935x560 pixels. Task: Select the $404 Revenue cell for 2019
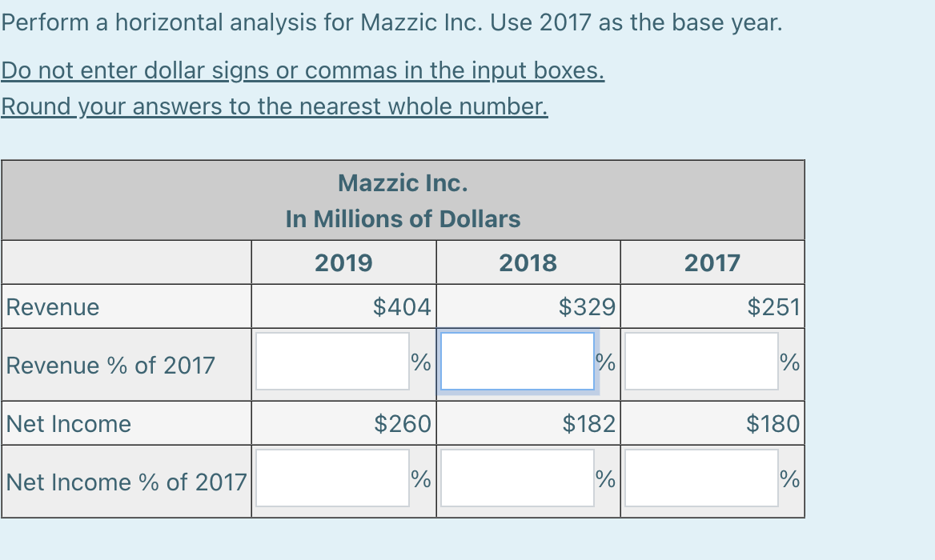pos(400,306)
